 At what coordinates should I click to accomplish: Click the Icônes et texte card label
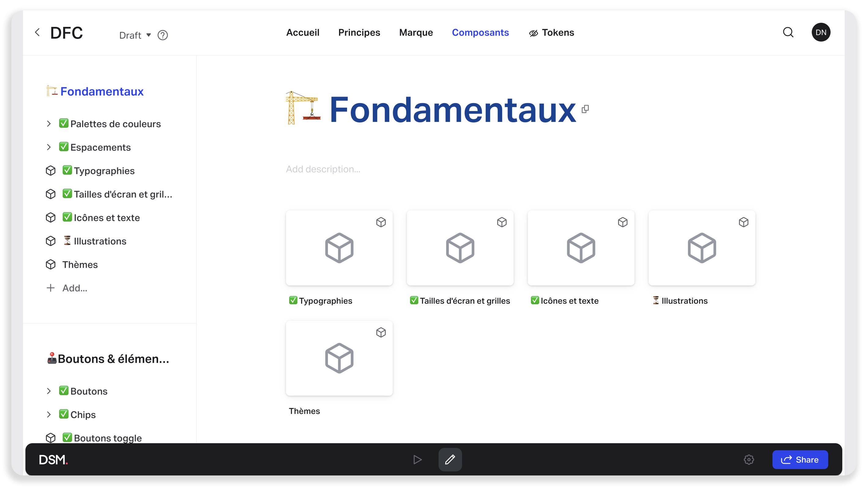tap(564, 301)
